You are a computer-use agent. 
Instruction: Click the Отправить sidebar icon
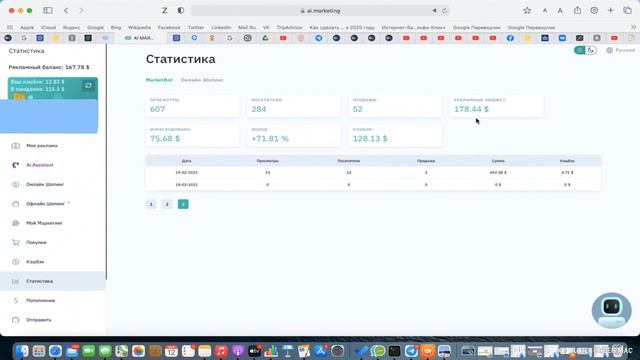pos(16,320)
